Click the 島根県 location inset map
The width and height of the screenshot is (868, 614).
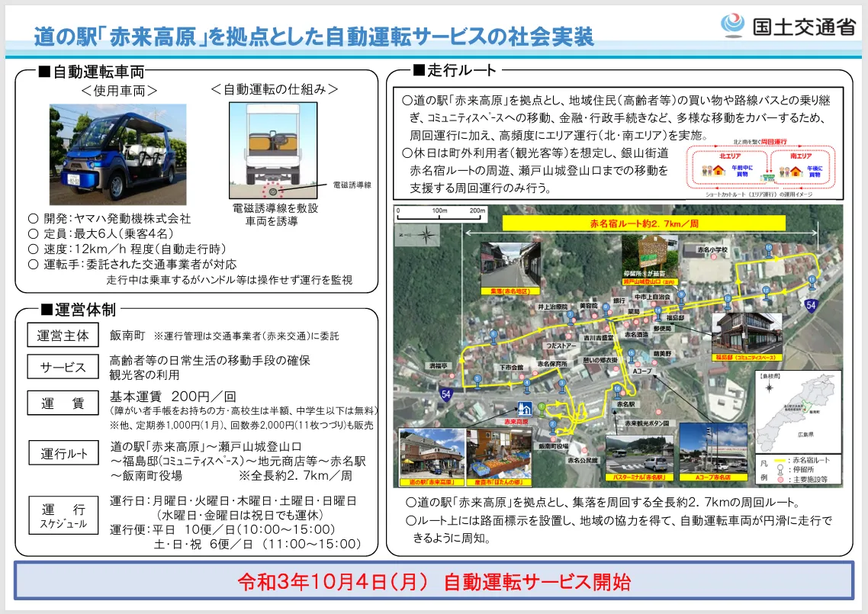point(799,411)
